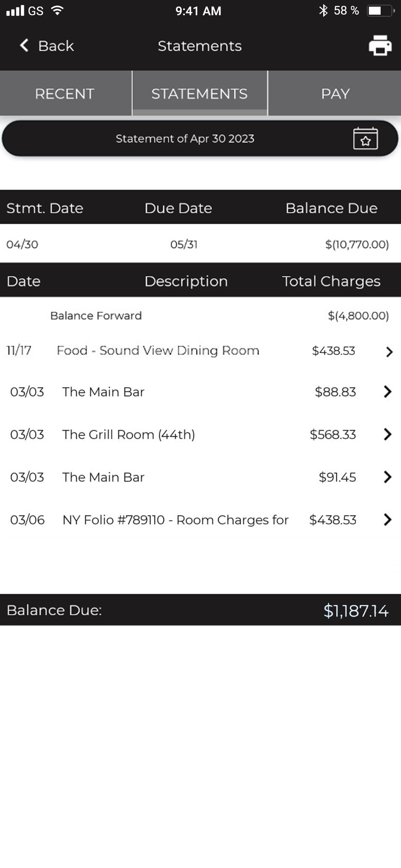
Task: Expand NY Folio #789110 room charges
Action: point(388,519)
